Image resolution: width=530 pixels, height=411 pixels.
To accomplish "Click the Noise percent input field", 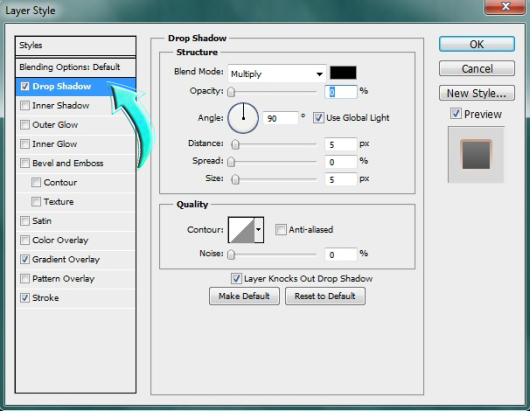I will pyautogui.click(x=341, y=255).
